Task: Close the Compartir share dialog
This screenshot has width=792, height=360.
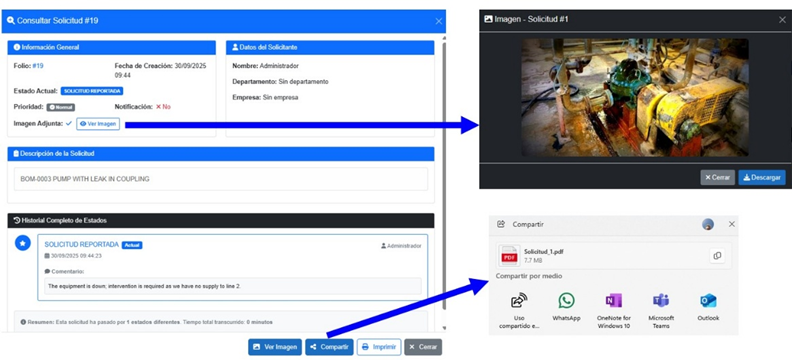Action: (x=731, y=224)
